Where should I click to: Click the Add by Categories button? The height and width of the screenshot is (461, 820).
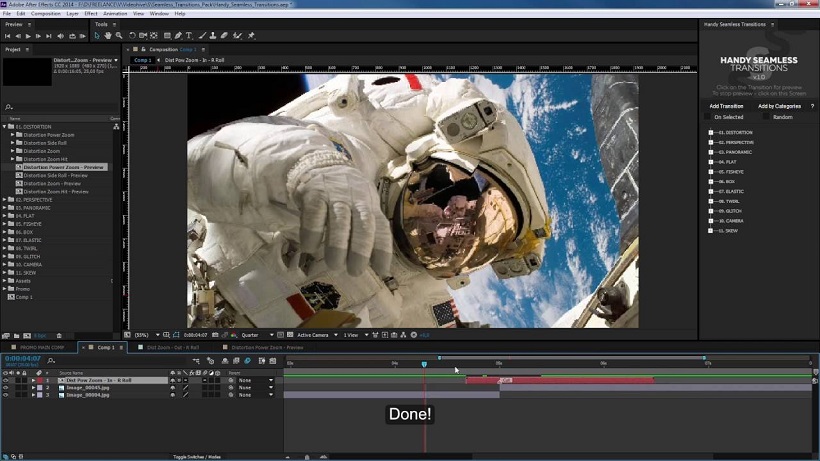click(779, 106)
